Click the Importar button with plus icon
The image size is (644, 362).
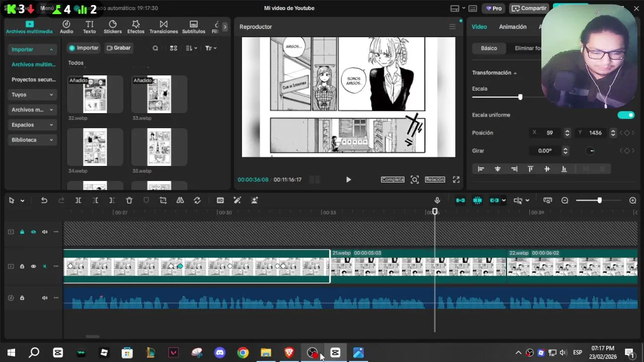84,48
